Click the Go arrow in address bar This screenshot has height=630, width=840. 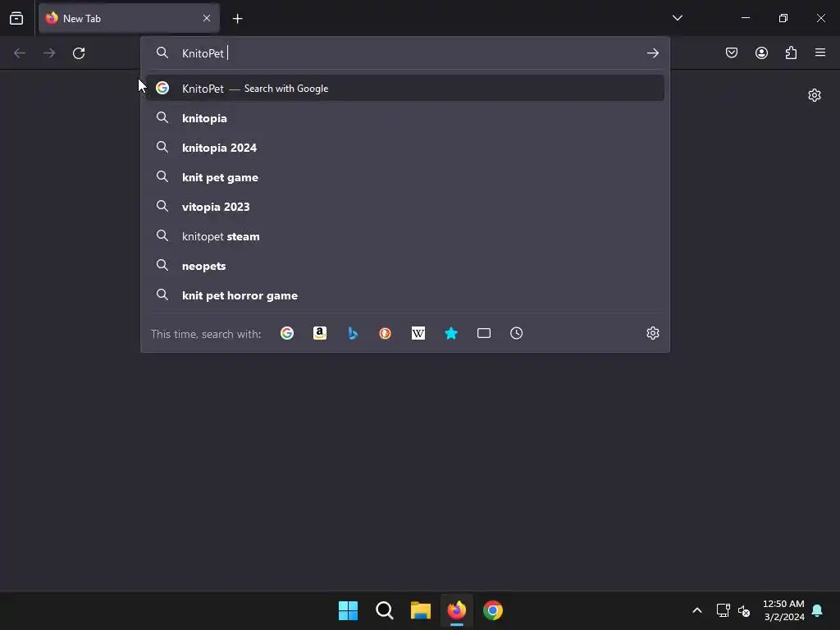(652, 53)
